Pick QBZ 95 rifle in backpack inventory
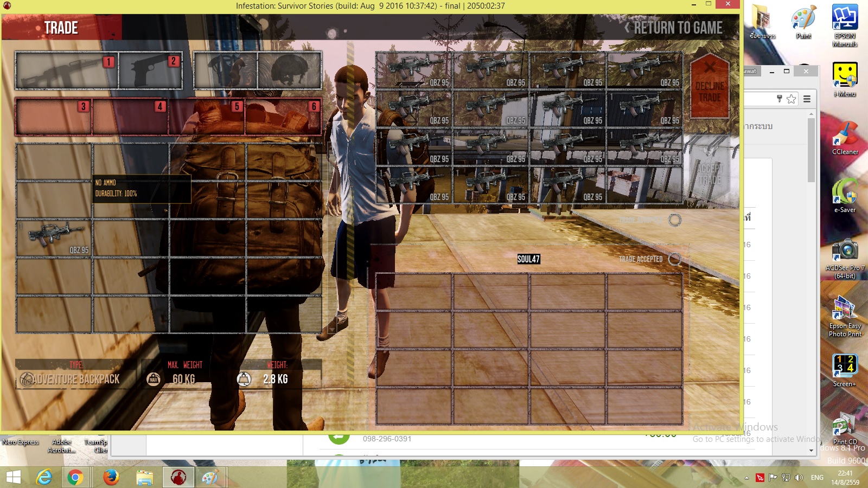This screenshot has height=488, width=868. 54,238
